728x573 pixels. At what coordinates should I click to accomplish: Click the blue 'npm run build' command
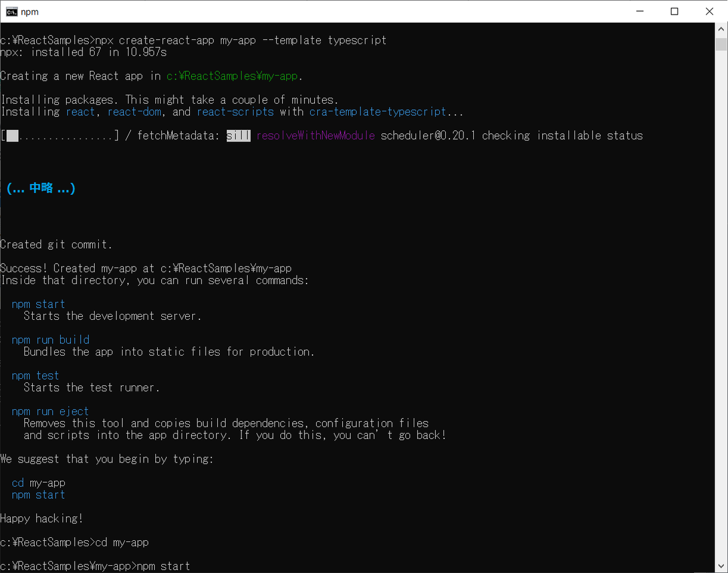click(50, 340)
